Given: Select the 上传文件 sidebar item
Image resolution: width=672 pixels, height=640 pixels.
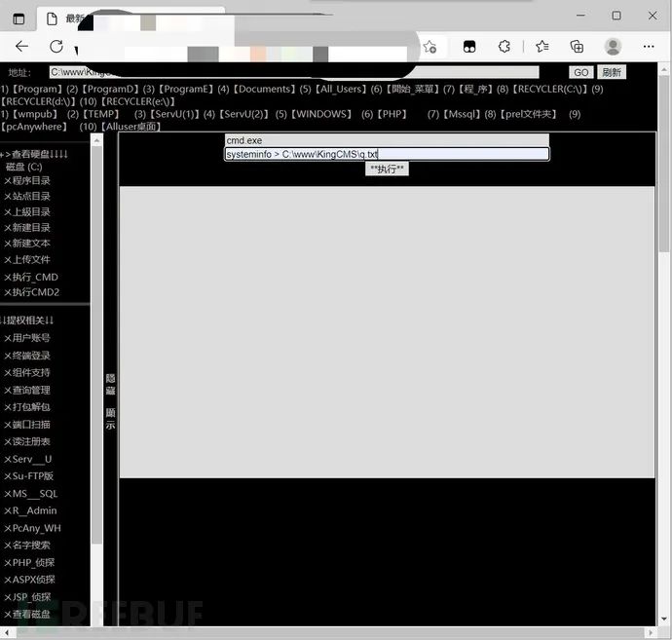Looking at the screenshot, I should pos(27,259).
